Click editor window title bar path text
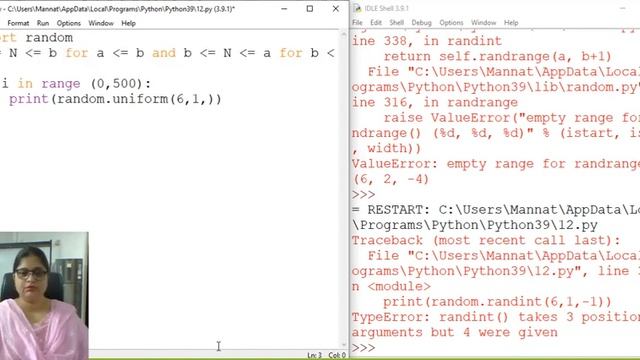Image resolution: width=640 pixels, height=360 pixels. pyautogui.click(x=121, y=9)
